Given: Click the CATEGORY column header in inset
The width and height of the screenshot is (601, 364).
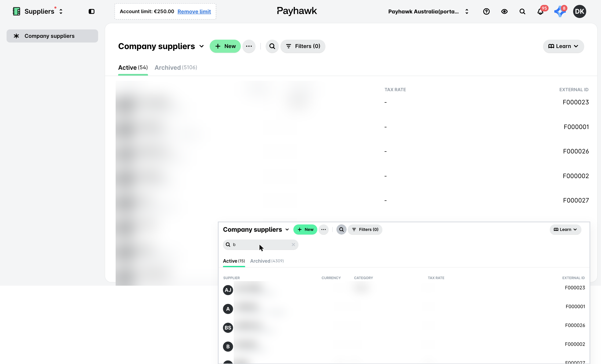Looking at the screenshot, I should 364,278.
